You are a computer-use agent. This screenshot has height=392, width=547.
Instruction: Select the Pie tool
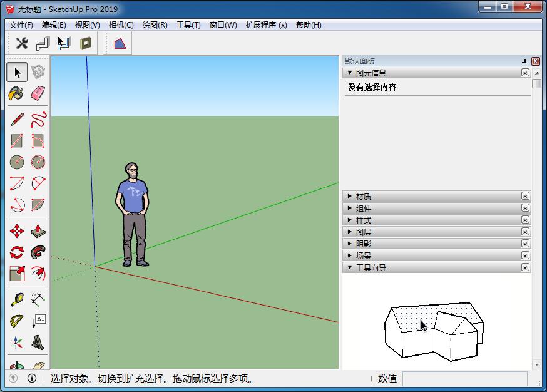pyautogui.click(x=38, y=205)
